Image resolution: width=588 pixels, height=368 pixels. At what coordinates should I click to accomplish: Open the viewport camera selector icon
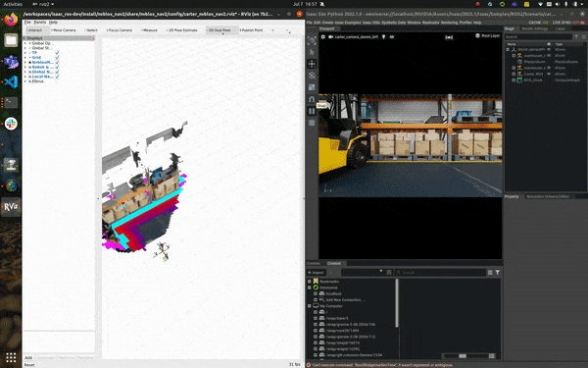[x=331, y=37]
